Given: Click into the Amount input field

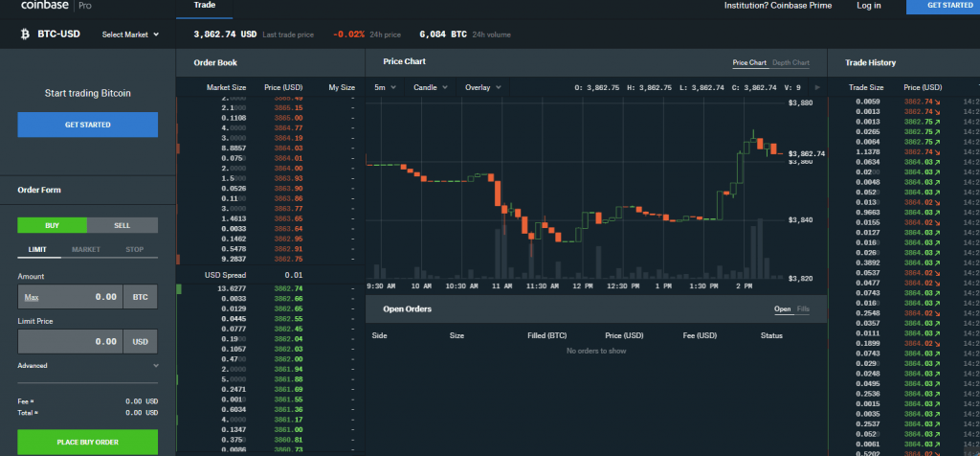Looking at the screenshot, I should (70, 296).
